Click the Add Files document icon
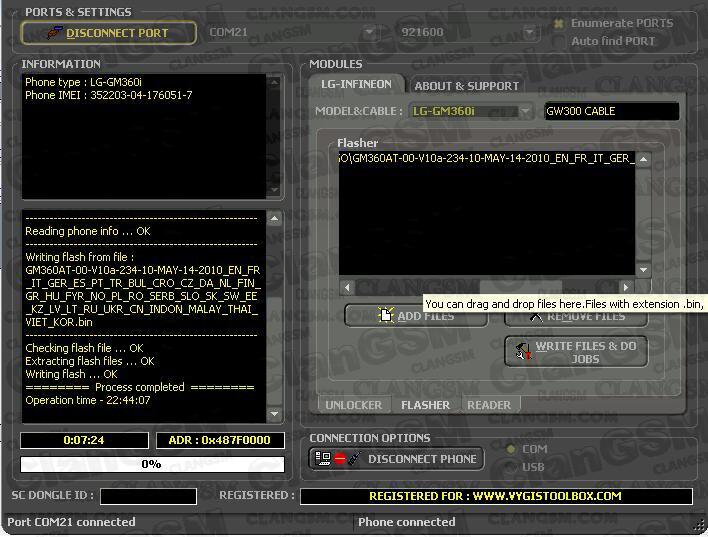Viewport: 708px width, 537px height. coord(386,316)
